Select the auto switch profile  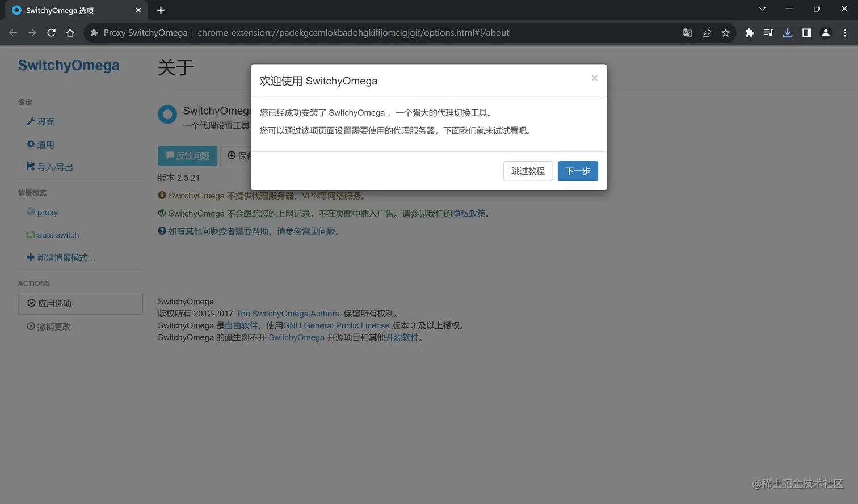pyautogui.click(x=58, y=235)
